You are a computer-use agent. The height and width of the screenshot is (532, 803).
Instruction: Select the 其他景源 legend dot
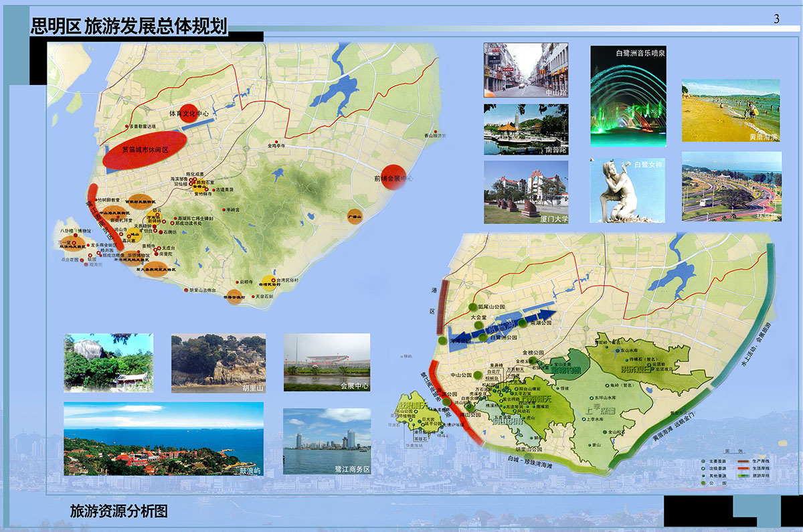tap(703, 476)
